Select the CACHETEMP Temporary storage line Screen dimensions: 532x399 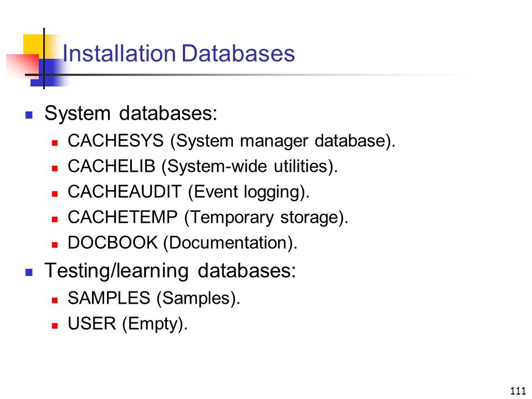(x=208, y=217)
